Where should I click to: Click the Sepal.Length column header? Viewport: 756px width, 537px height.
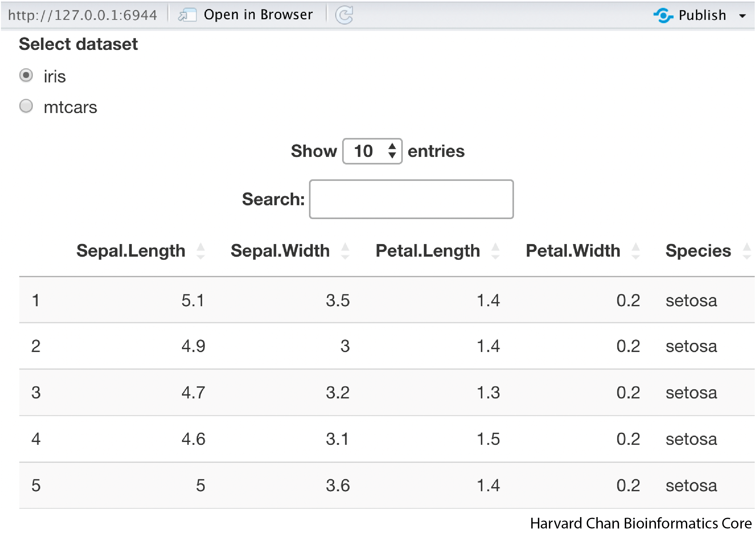131,251
